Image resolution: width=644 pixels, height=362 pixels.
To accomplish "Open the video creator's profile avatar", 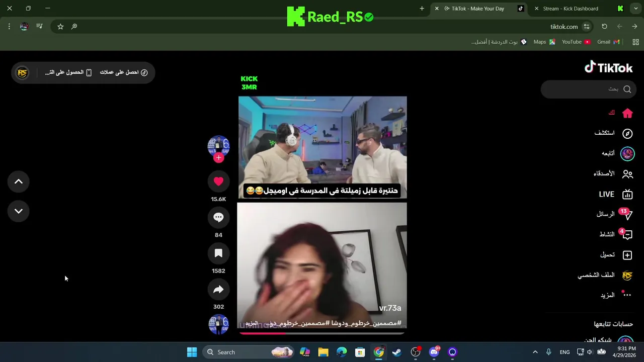I will click(218, 146).
